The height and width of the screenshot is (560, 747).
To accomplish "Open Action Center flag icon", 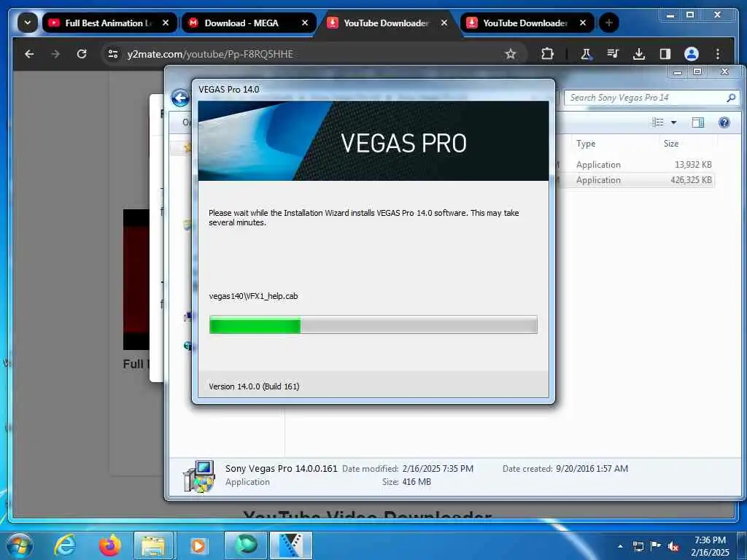I will [656, 546].
